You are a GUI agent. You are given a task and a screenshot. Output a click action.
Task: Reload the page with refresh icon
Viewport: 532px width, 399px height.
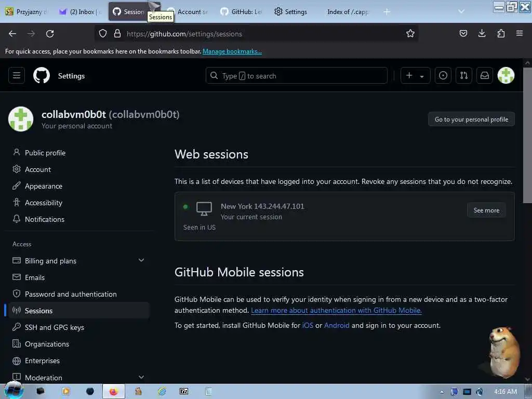coord(50,34)
